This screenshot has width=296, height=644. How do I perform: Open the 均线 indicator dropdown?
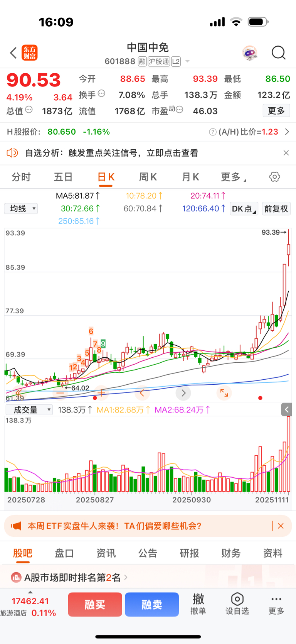[21, 209]
